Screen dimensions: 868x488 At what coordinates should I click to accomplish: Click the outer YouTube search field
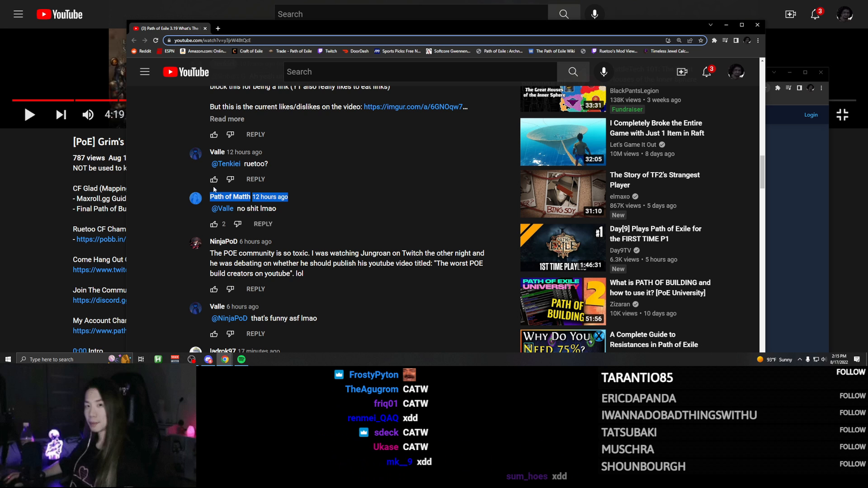coord(411,14)
